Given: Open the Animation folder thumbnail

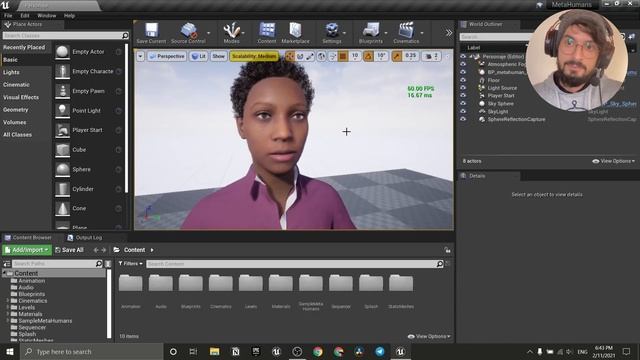Looking at the screenshot, I should point(131,283).
